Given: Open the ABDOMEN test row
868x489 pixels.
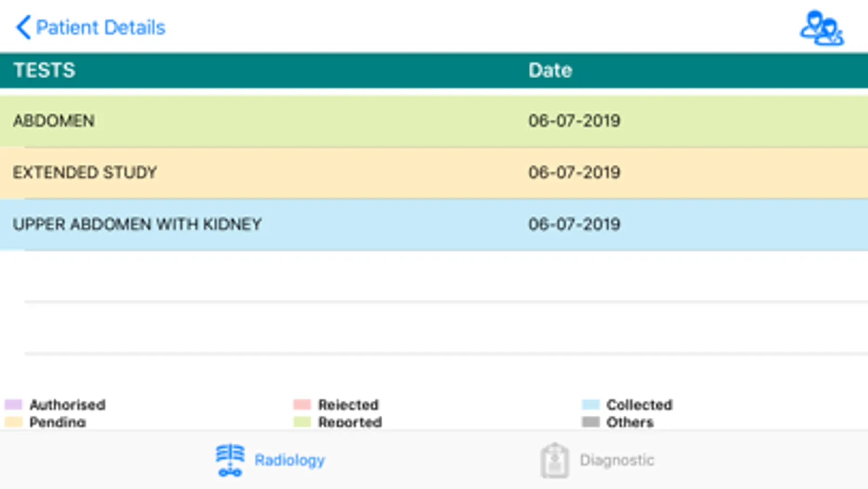Looking at the screenshot, I should 54,121.
